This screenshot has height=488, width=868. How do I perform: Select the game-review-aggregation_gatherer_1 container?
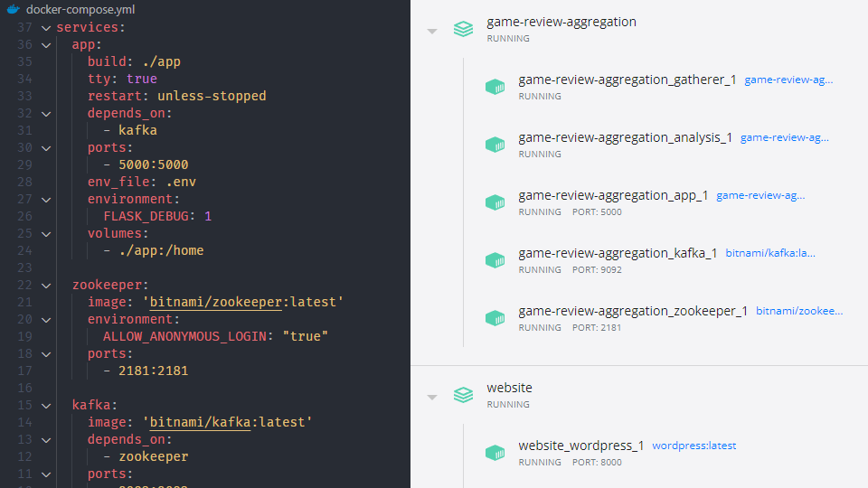[x=627, y=80]
